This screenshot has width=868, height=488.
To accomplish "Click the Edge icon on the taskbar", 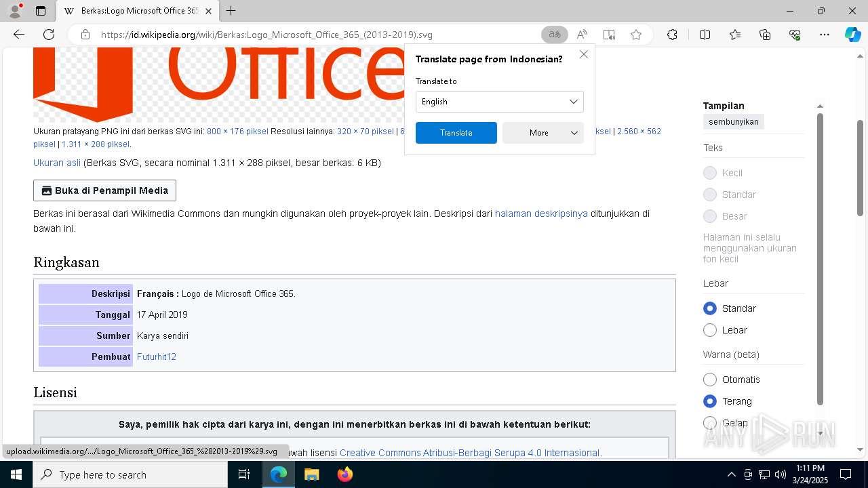I will click(x=279, y=474).
